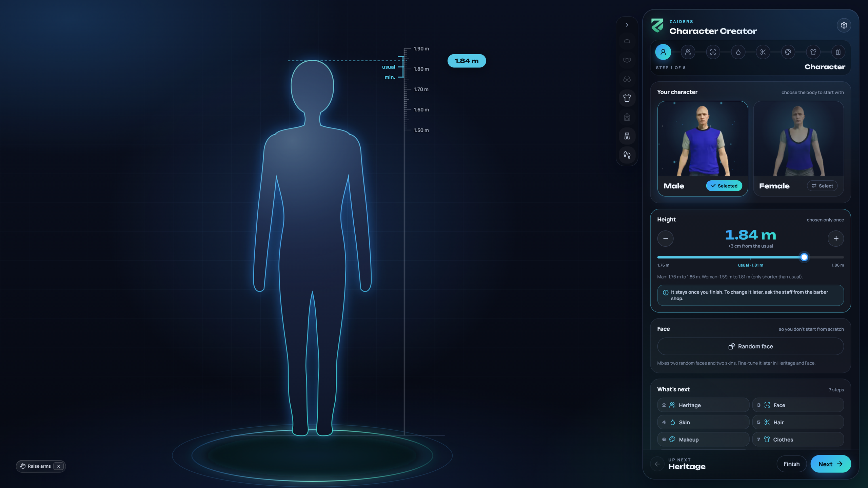This screenshot has width=868, height=488.
Task: Close the Raise arms hint
Action: [58, 466]
